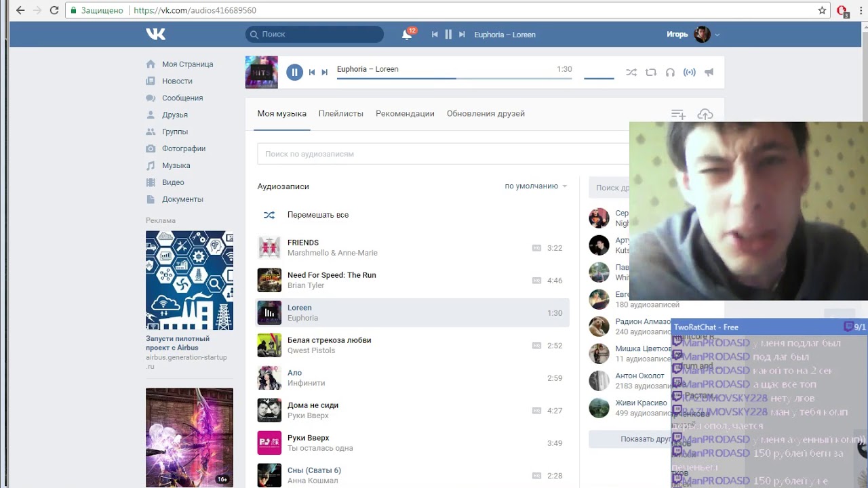The height and width of the screenshot is (488, 868).
Task: Play Ты осталась одна by Руки Вверх
Action: (412, 443)
